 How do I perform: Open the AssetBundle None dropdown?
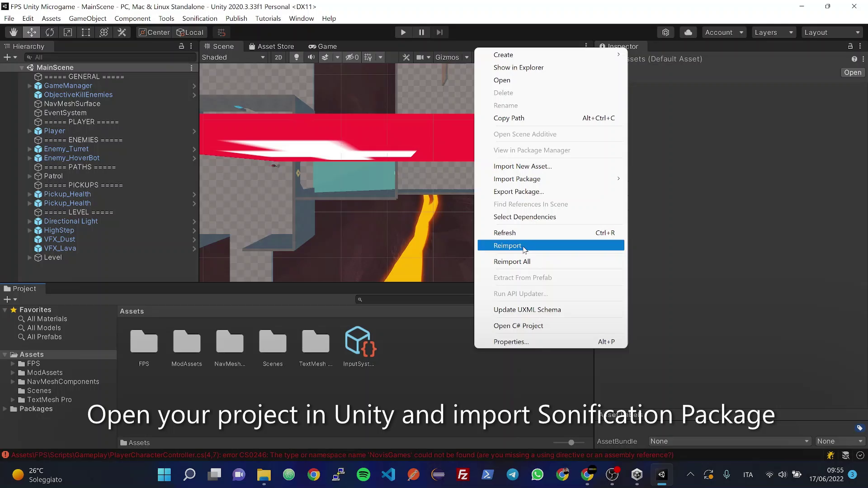click(x=729, y=441)
